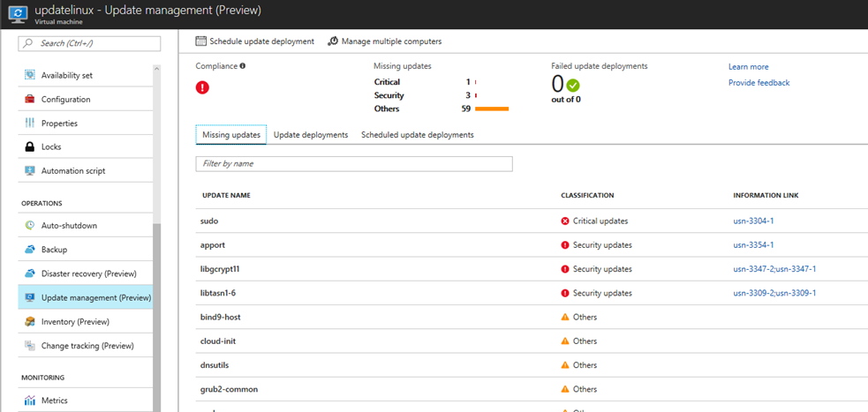Click the Availability set icon
Screen dimensions: 868x412
(x=30, y=75)
